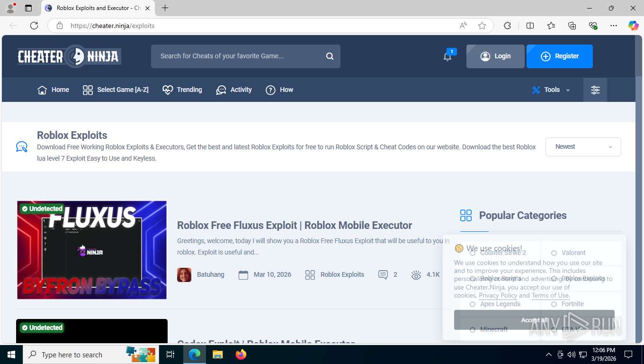Open File Explorer from taskbar

[218, 355]
